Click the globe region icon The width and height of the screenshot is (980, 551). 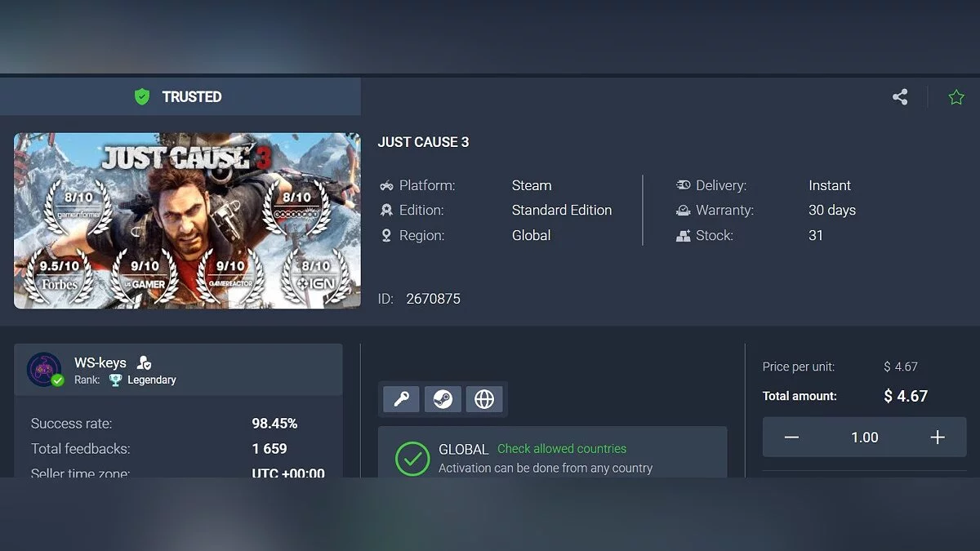coord(484,399)
